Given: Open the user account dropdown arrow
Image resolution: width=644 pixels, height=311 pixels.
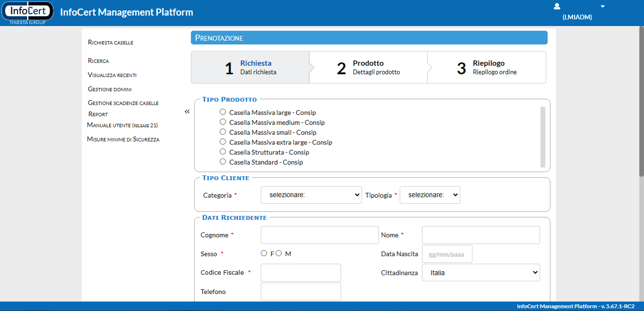Looking at the screenshot, I should point(603,7).
